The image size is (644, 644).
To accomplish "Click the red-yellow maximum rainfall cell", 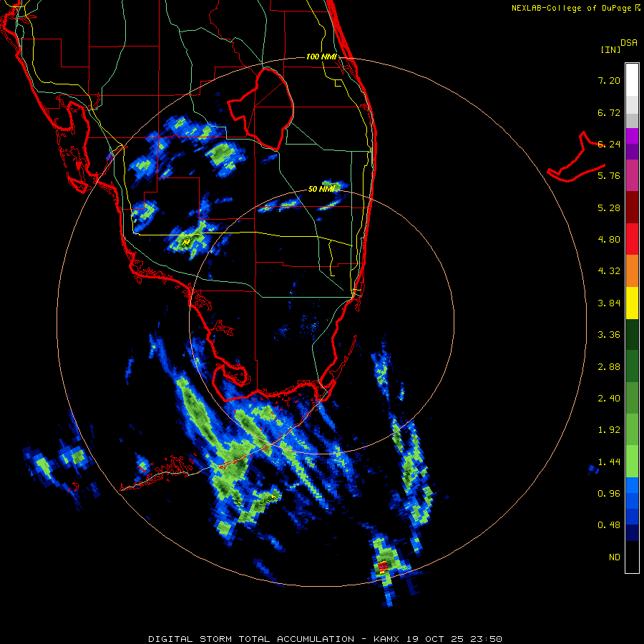I will (x=383, y=567).
